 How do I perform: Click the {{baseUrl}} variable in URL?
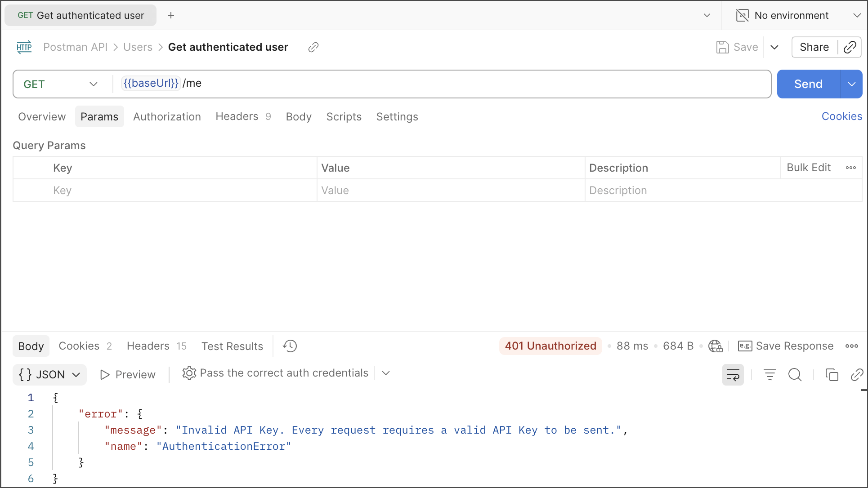151,83
